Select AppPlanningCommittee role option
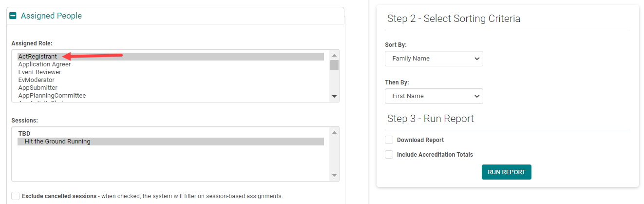 coord(52,96)
